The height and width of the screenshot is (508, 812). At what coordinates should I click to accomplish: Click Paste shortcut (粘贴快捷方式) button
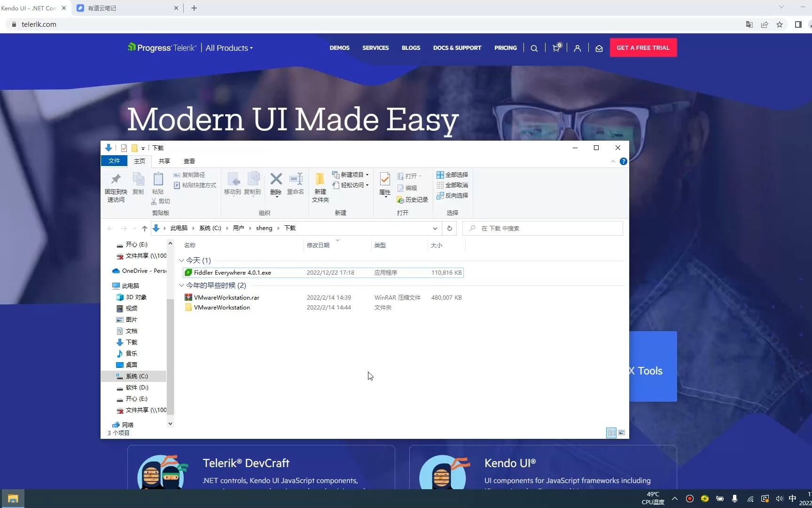(195, 185)
